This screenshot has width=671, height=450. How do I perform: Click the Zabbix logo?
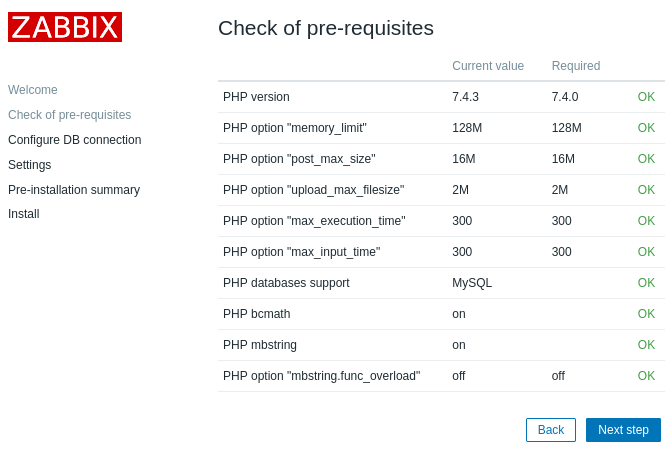(x=65, y=27)
